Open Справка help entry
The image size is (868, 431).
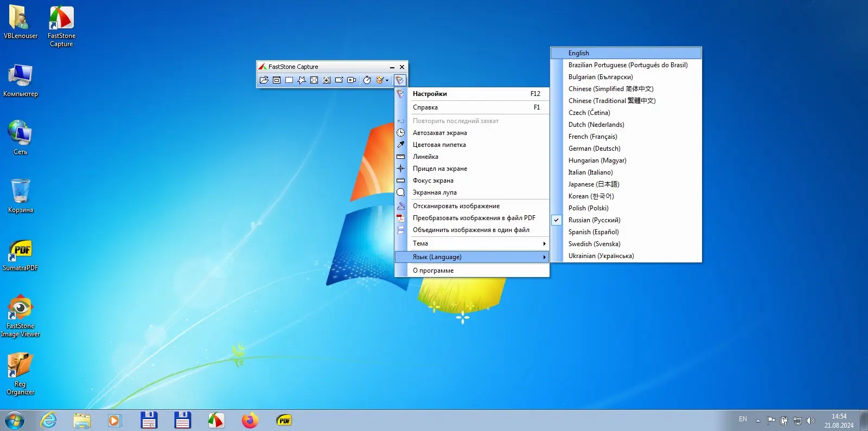click(x=425, y=107)
